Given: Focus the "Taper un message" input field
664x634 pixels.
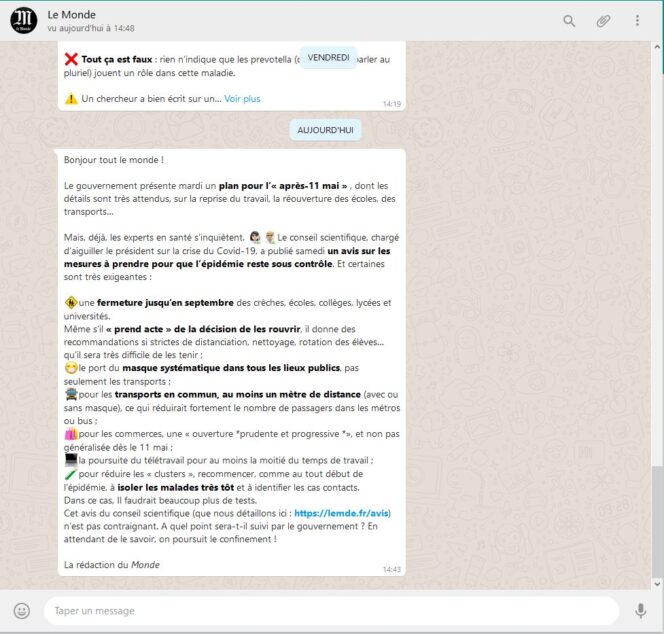Looking at the screenshot, I should [x=330, y=610].
